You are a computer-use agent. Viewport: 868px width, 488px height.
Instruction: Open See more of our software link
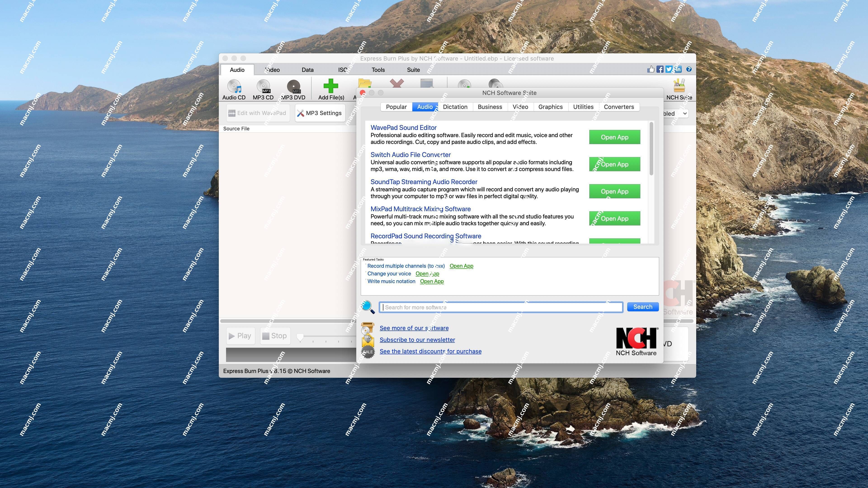click(x=414, y=328)
